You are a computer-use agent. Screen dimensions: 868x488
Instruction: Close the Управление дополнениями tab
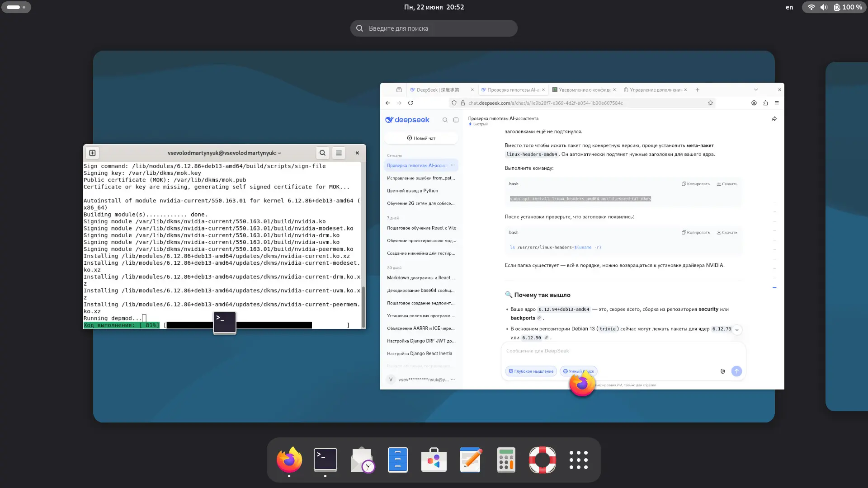(686, 90)
